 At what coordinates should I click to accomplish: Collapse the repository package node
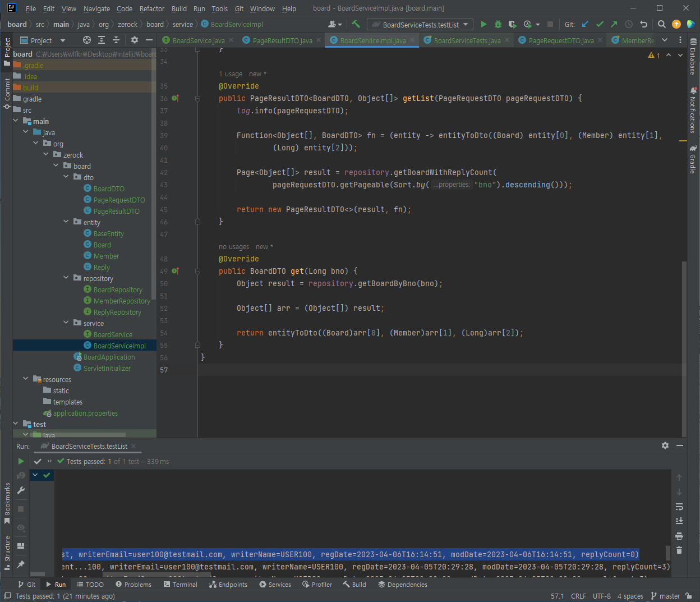tap(66, 278)
